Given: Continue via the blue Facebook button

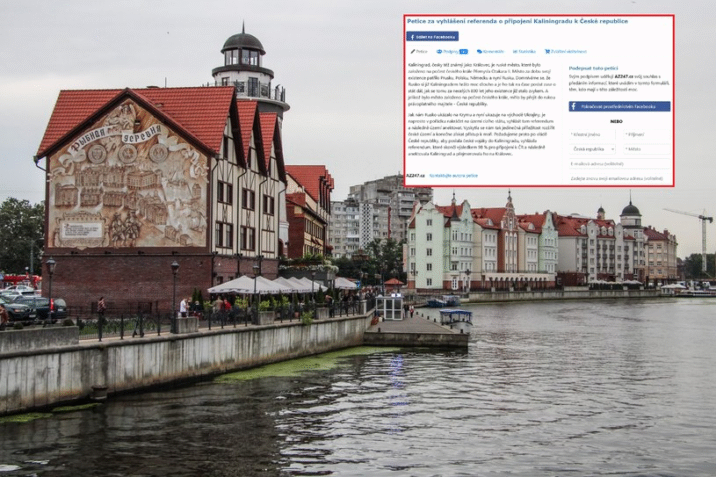Looking at the screenshot, I should [619, 106].
